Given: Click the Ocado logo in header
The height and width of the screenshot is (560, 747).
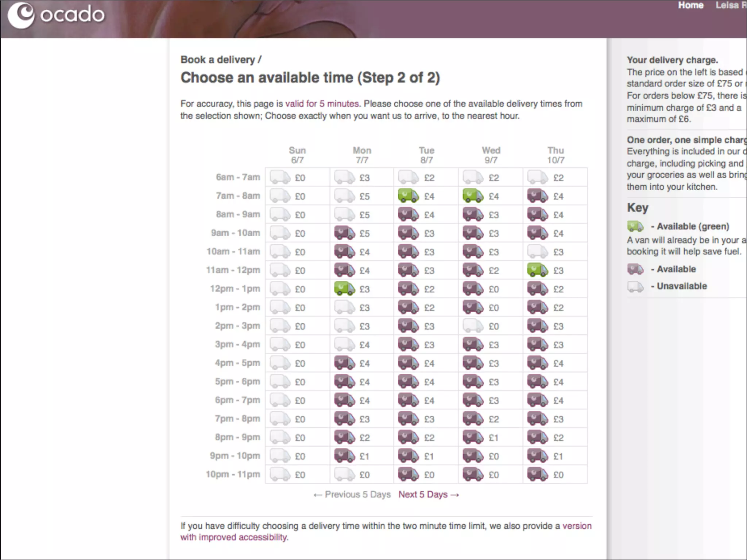Looking at the screenshot, I should 57,15.
